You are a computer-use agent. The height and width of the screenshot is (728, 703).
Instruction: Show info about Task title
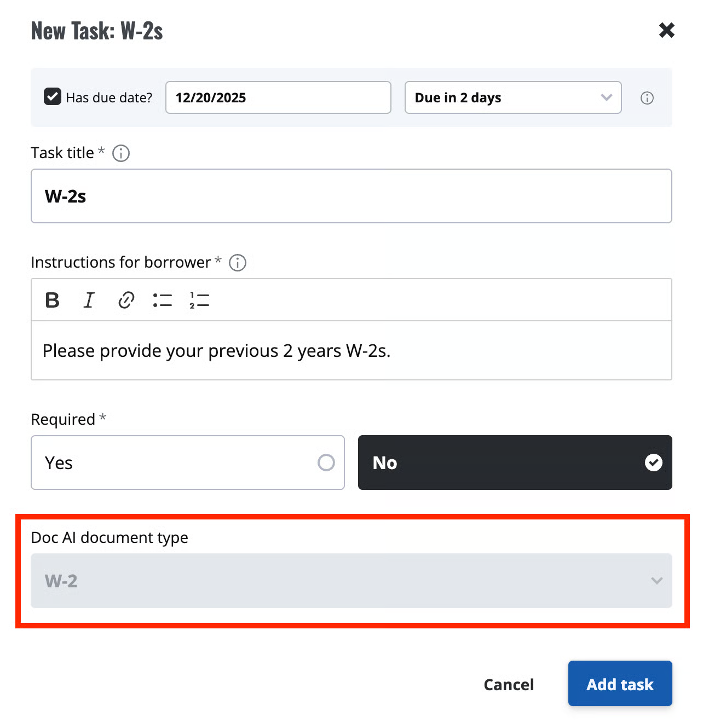pos(121,153)
